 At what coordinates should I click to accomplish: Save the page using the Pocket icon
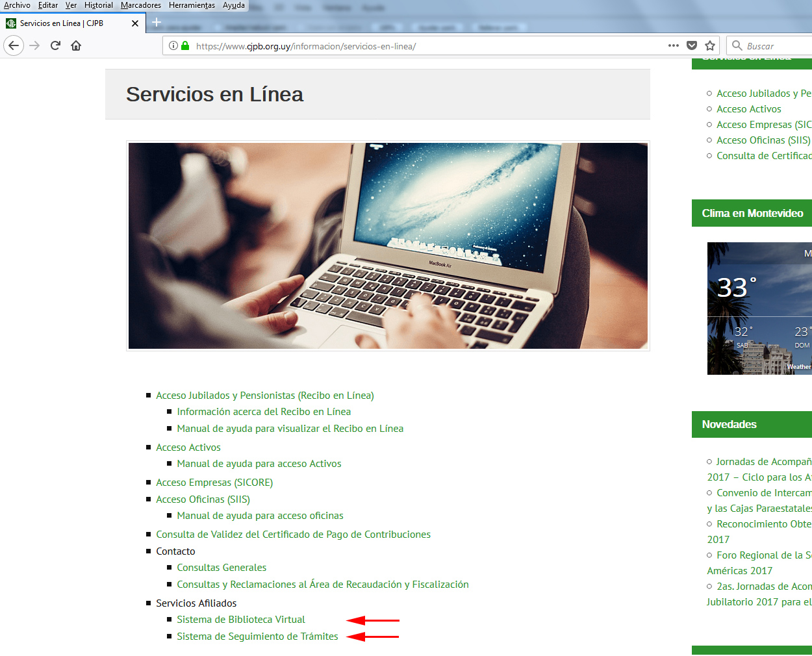tap(692, 45)
